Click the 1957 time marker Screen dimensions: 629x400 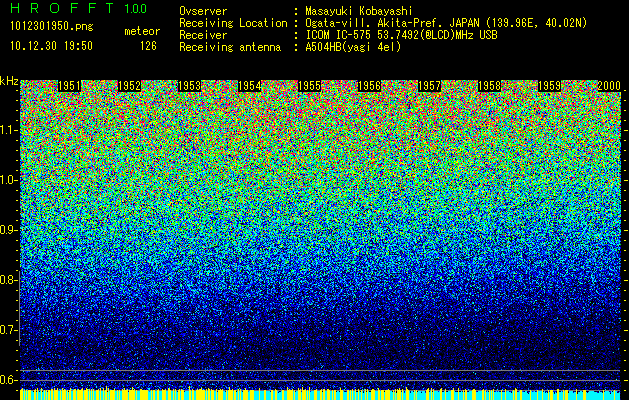[429, 86]
